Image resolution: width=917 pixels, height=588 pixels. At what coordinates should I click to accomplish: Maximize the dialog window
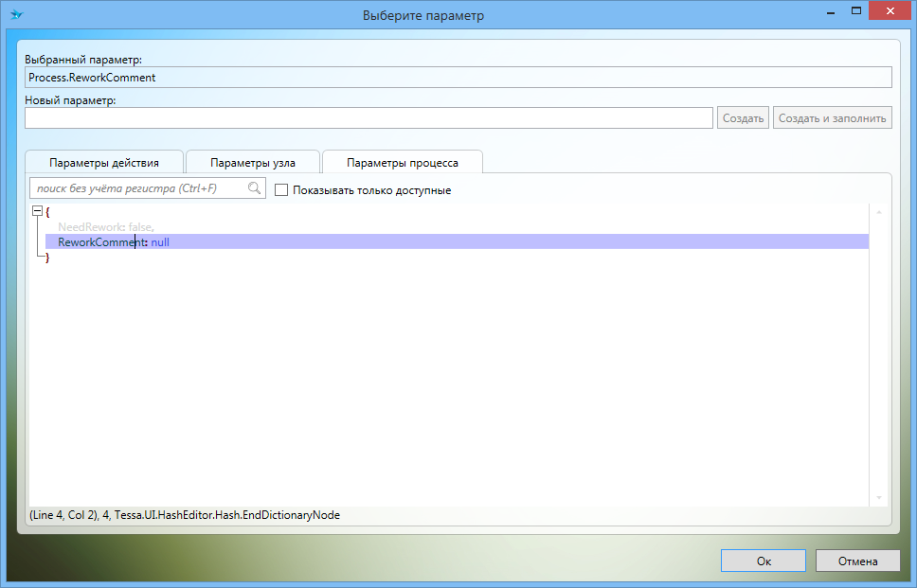click(x=856, y=11)
